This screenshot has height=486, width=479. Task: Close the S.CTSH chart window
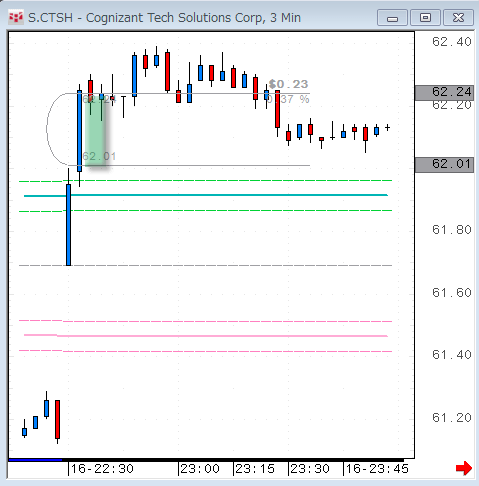[458, 18]
